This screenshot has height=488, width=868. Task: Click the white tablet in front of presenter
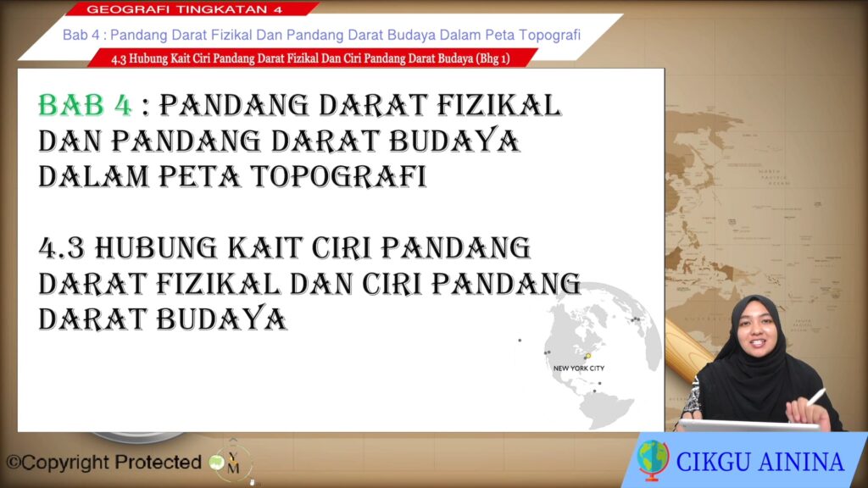point(748,424)
